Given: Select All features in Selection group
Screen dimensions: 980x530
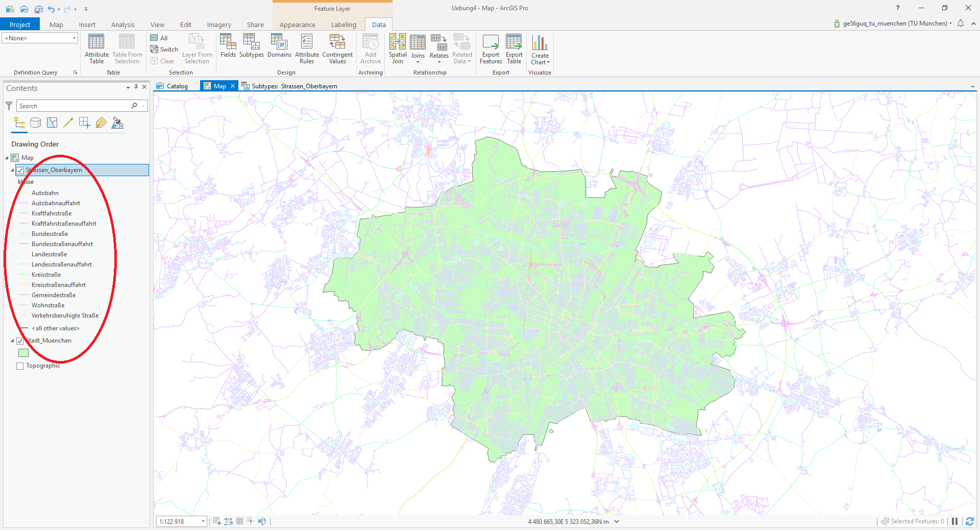Looking at the screenshot, I should click(x=159, y=38).
